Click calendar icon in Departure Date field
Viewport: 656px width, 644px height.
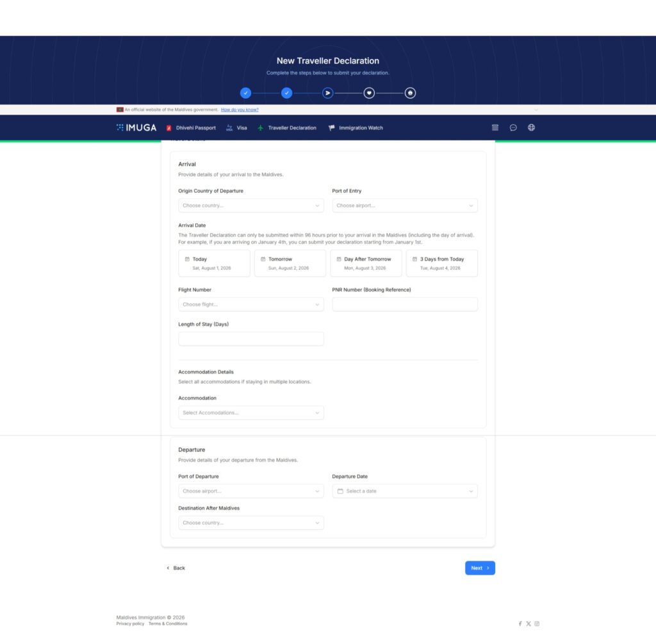click(x=340, y=491)
